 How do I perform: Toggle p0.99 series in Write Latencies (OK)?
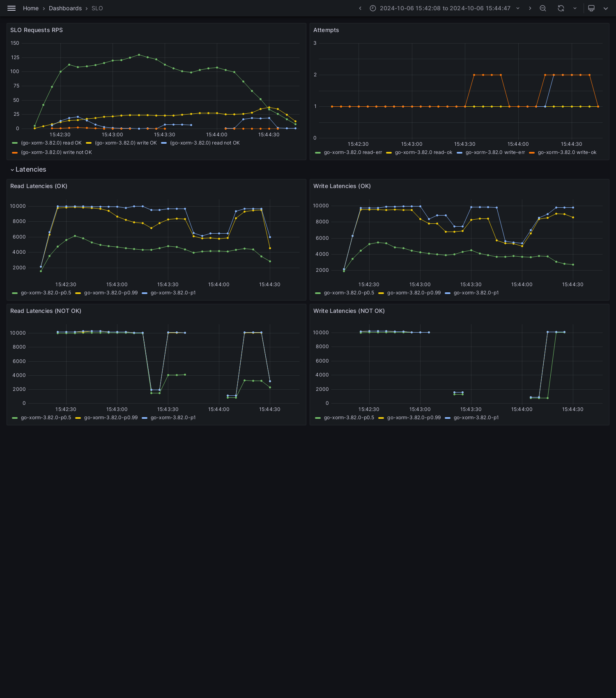414,293
